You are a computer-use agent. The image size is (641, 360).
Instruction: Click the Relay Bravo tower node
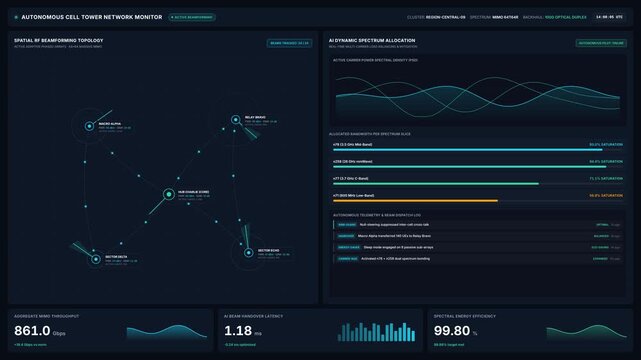tap(235, 120)
